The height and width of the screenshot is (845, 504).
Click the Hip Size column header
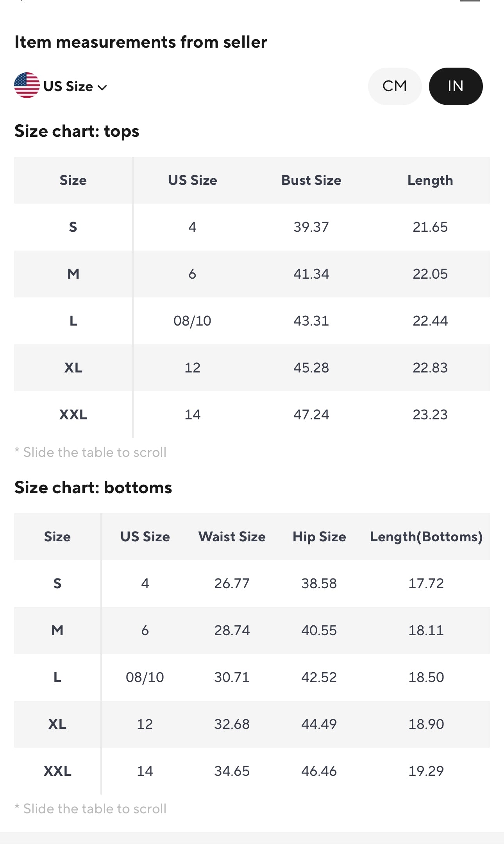(319, 537)
